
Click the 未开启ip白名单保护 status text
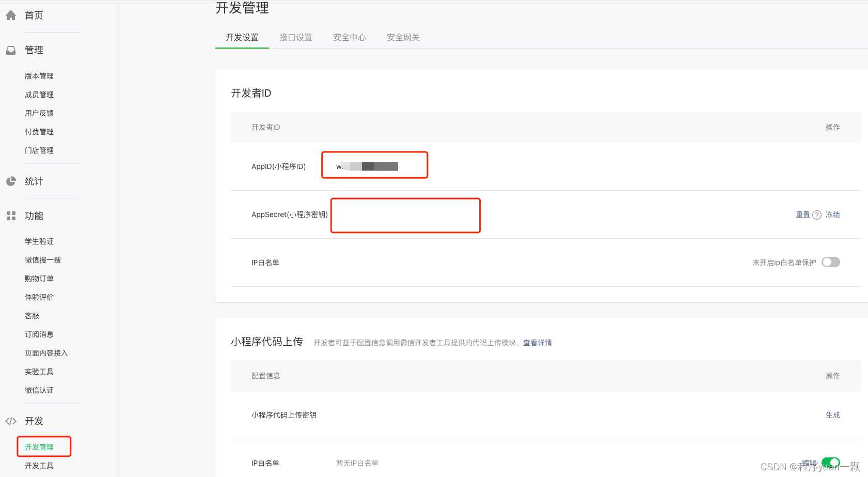tap(784, 263)
